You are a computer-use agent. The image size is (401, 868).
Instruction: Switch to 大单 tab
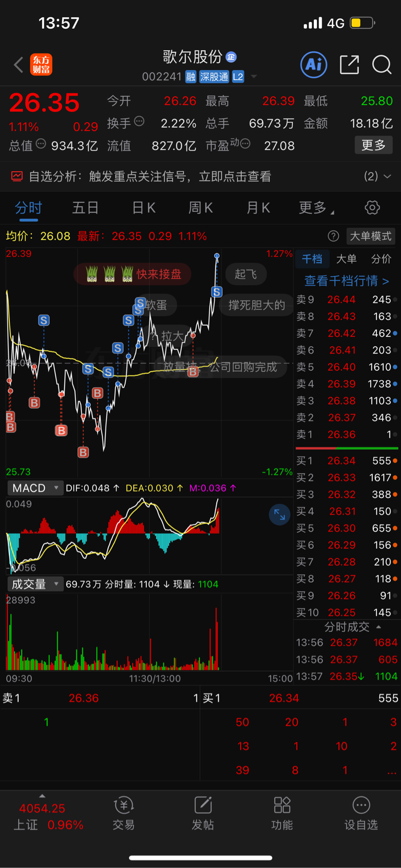346,259
